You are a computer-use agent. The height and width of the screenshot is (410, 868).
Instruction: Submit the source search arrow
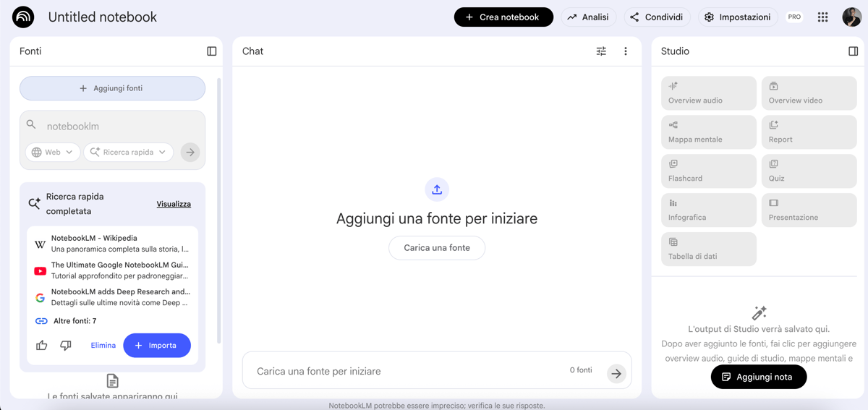point(190,153)
